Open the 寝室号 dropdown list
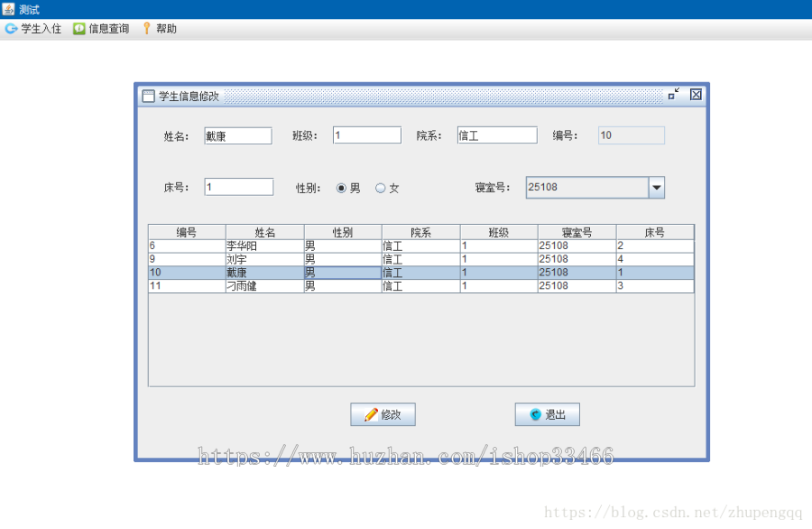 658,187
